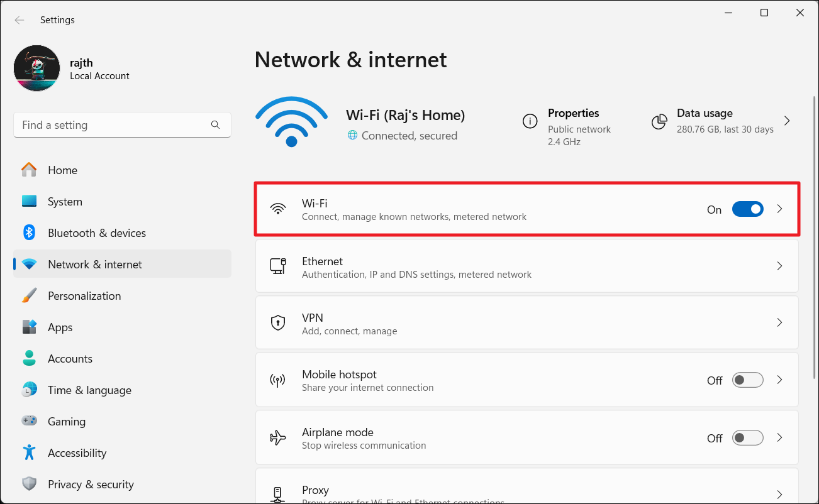Click the Data usage pie chart icon
The image size is (819, 504).
659,121
